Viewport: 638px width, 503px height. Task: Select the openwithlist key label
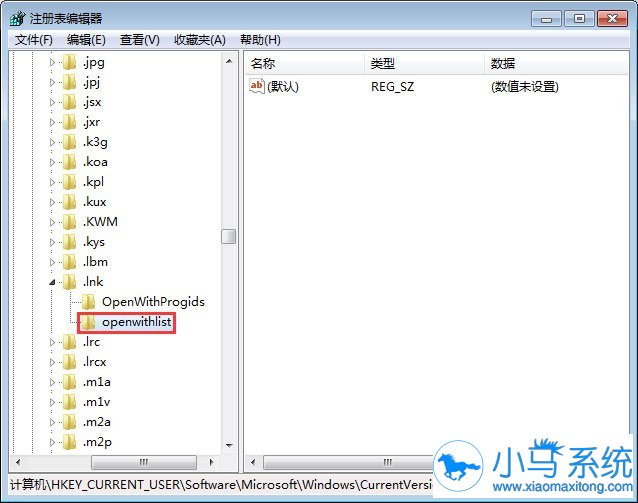[x=137, y=322]
